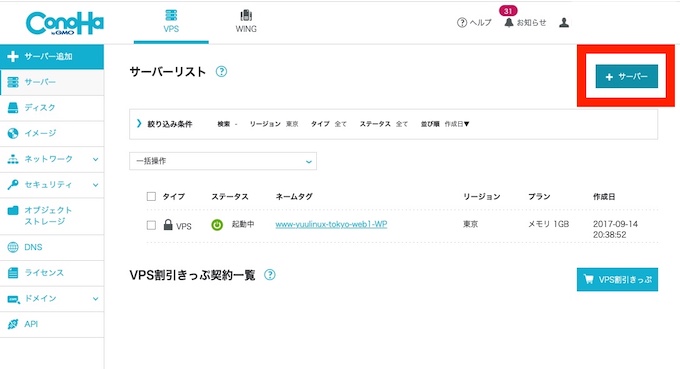Open www-yuulinux-tokyo-web1-WP server link
Viewport: 680px width, 369px height.
331,225
